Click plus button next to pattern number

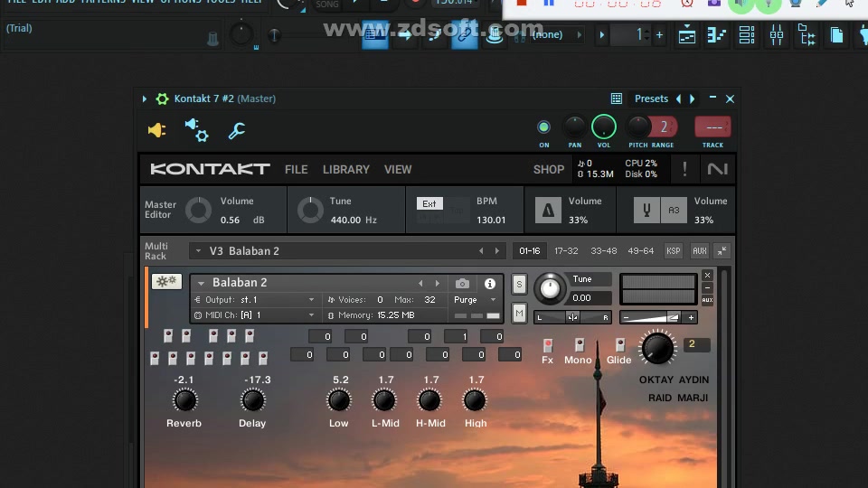coord(659,35)
